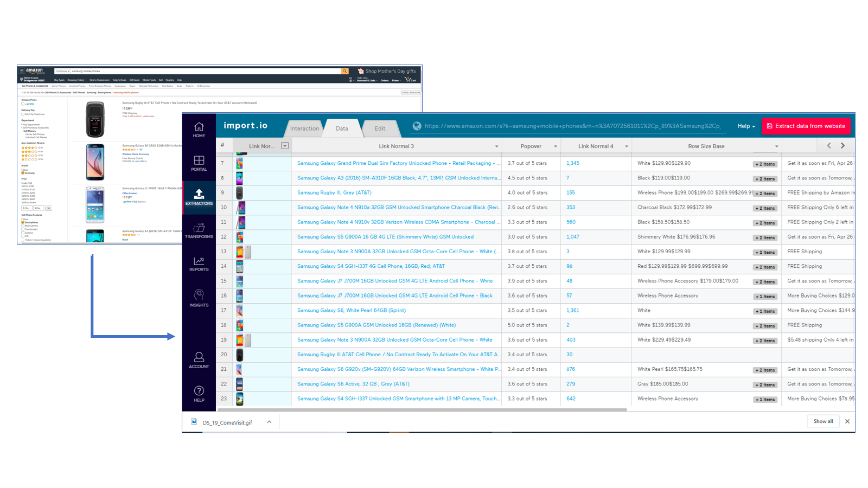Open the Row Size Base column dropdown
Image resolution: width=868 pixels, height=488 pixels.
pyautogui.click(x=776, y=146)
